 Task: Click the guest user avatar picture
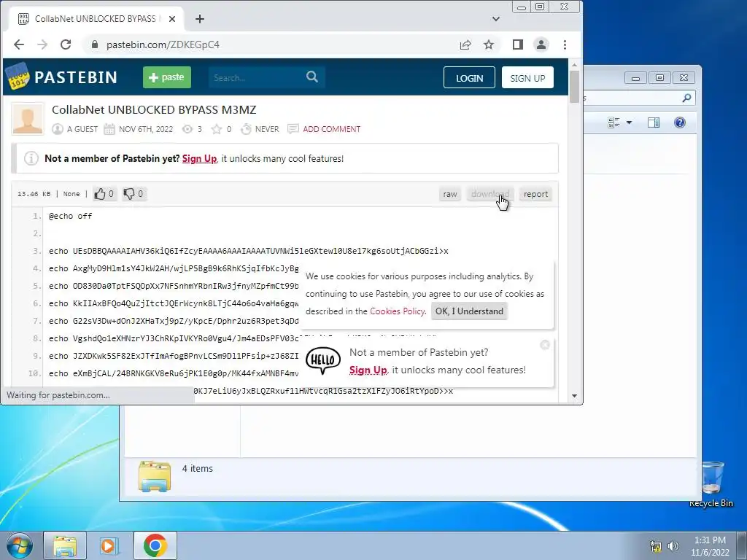point(28,119)
